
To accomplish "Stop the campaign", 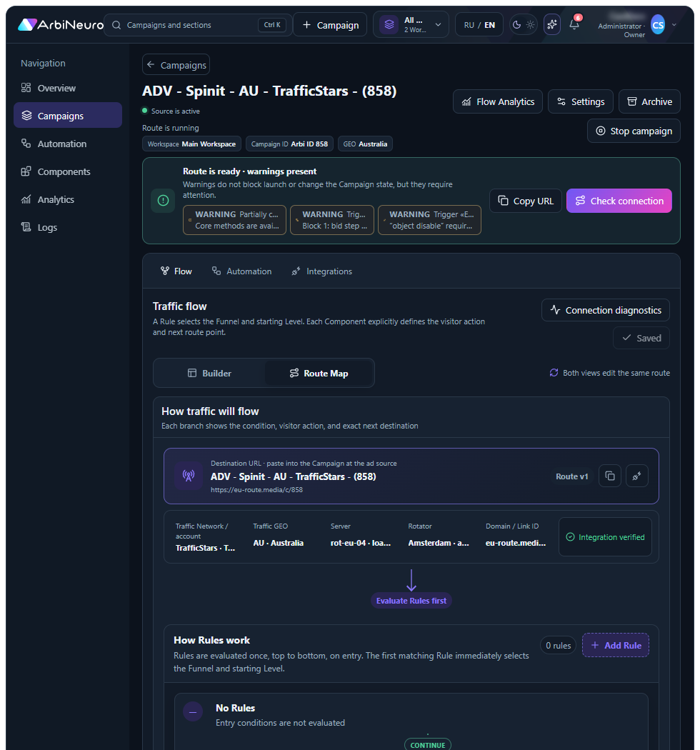I will tap(634, 131).
